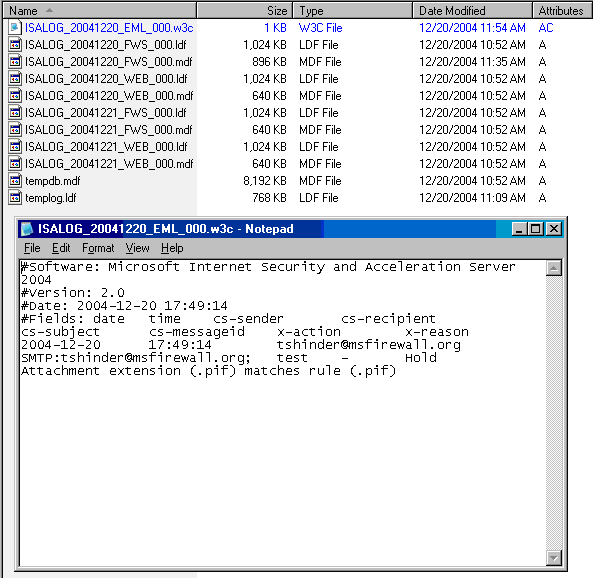Select the tempdb.mdf file icon
The width and height of the screenshot is (593, 578).
15,181
